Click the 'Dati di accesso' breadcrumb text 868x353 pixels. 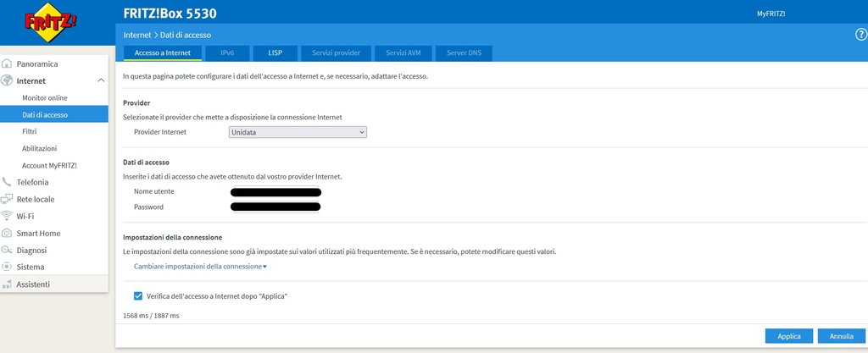point(186,35)
